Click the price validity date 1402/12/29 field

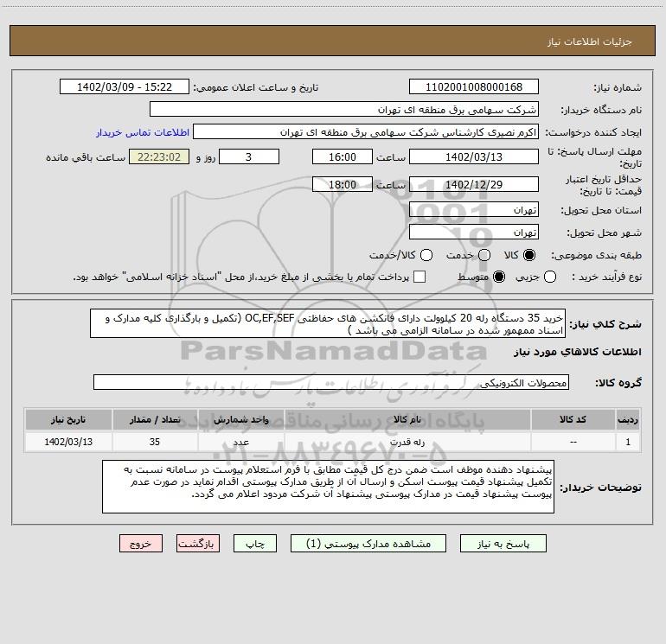474,184
